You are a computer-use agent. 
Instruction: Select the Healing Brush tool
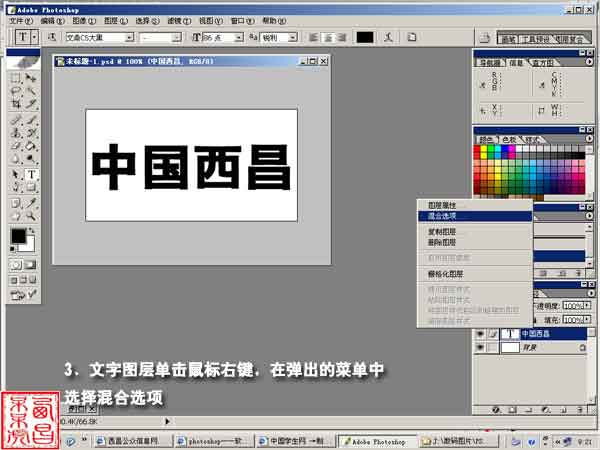16,120
